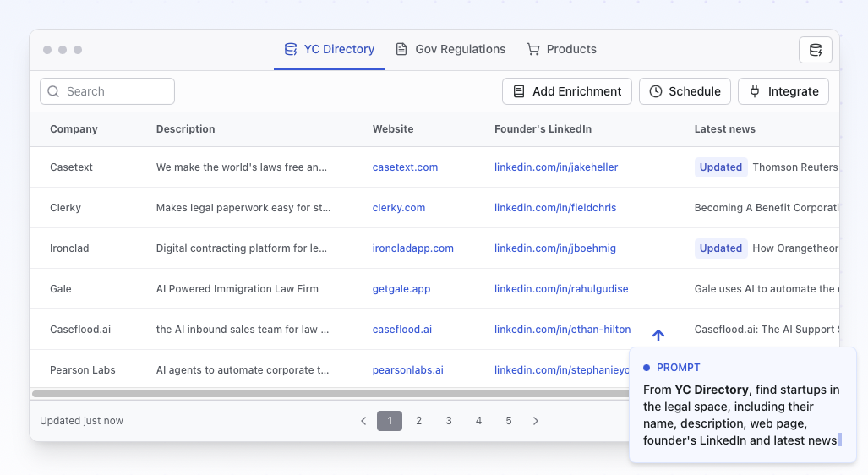Open the linkedin.com/in/jakeheller link
The height and width of the screenshot is (475, 868).
pyautogui.click(x=556, y=167)
